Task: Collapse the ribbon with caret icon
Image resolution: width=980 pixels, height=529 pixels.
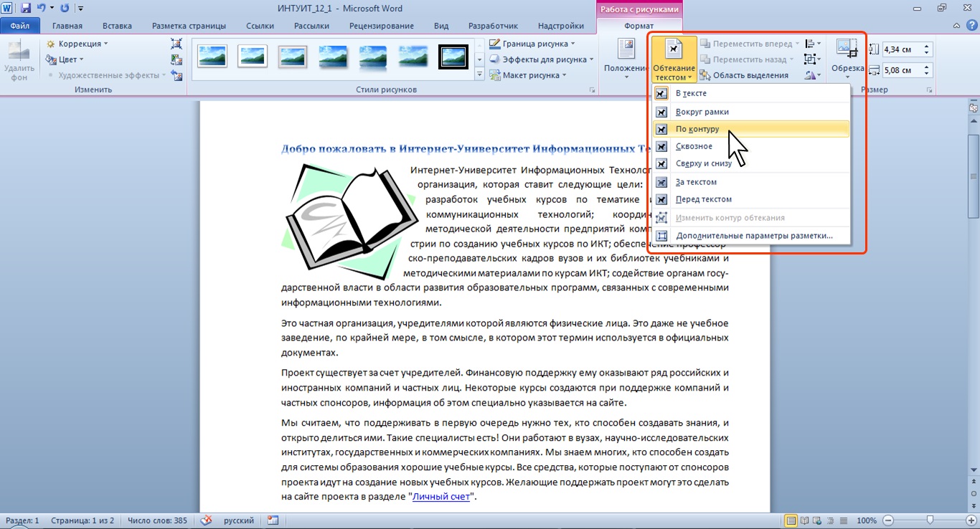Action: coord(956,26)
